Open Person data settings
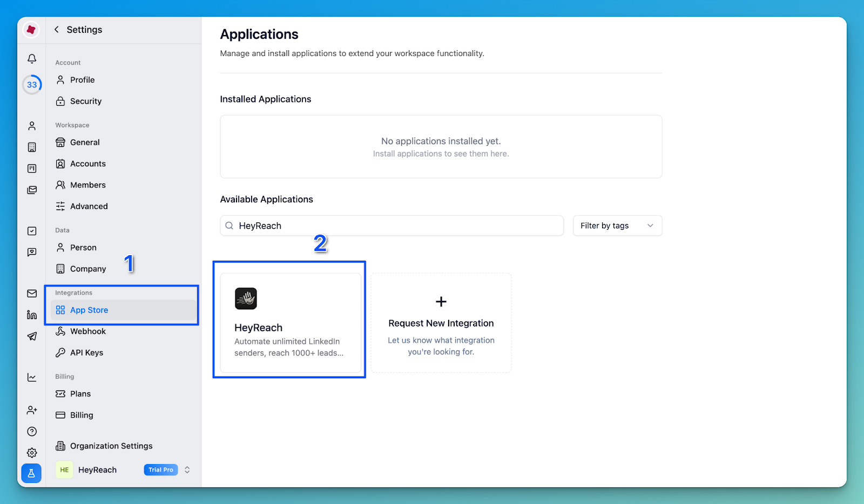 123,247
